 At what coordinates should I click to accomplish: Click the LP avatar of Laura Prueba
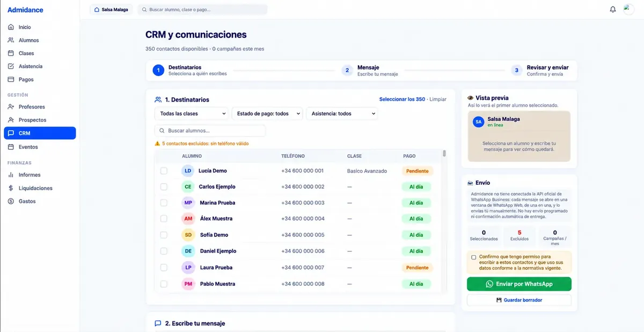[188, 268]
